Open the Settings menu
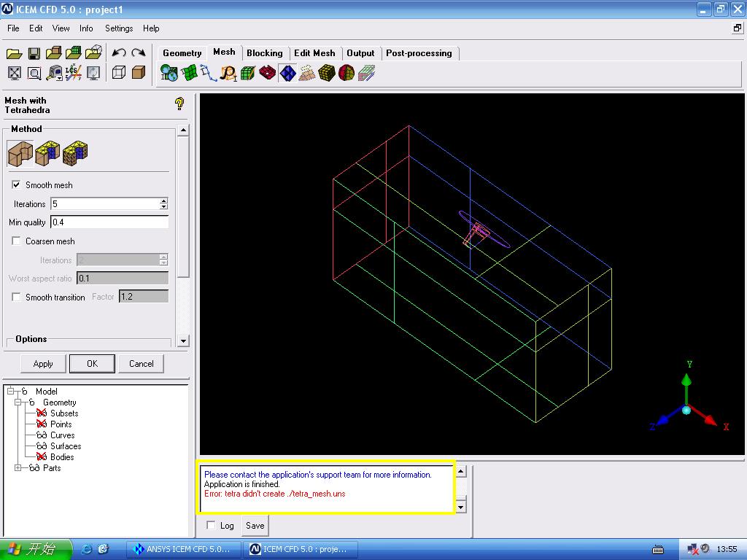This screenshot has width=747, height=560. pos(119,28)
